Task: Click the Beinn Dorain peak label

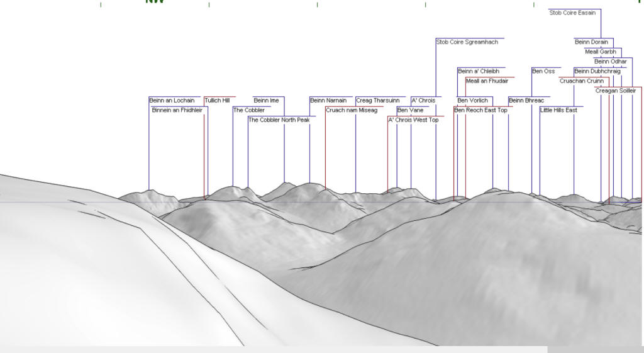Action: tap(591, 42)
